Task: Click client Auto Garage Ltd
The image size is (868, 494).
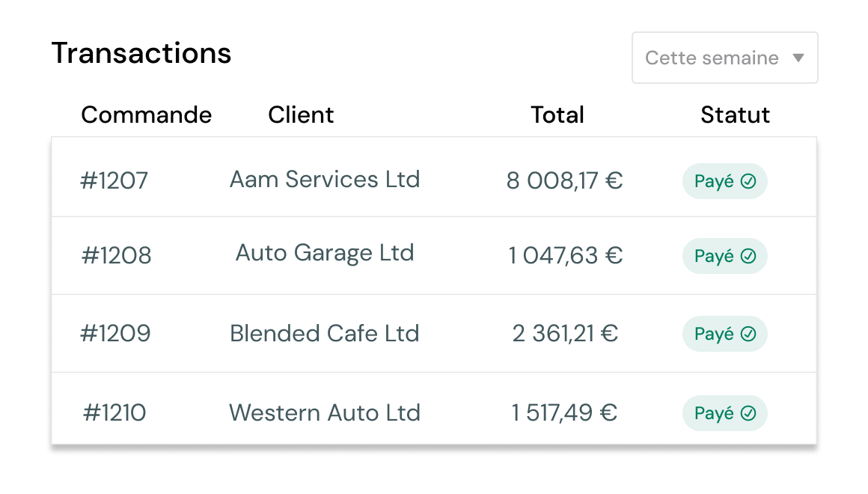Action: tap(325, 253)
